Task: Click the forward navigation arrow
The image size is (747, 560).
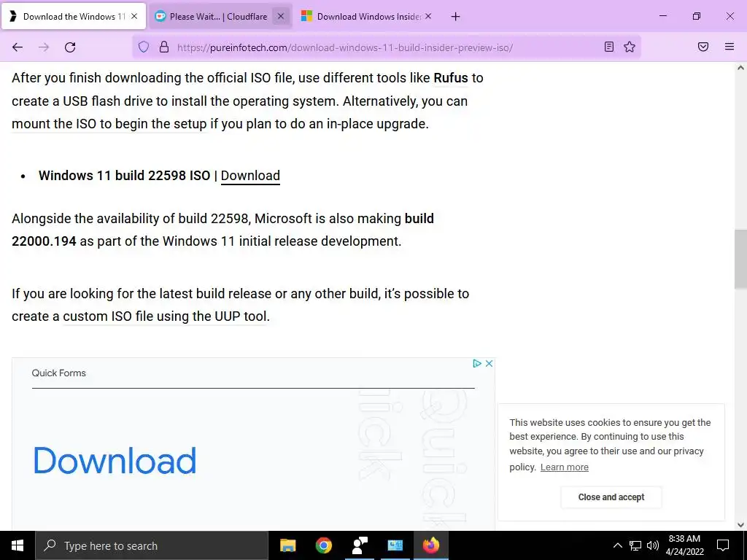Action: 44,47
